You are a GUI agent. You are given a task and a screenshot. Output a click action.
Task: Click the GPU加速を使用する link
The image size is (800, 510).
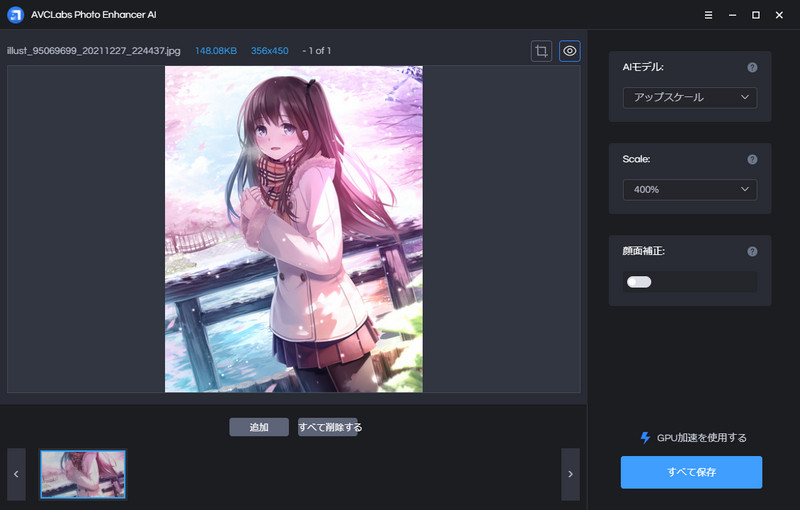[702, 438]
